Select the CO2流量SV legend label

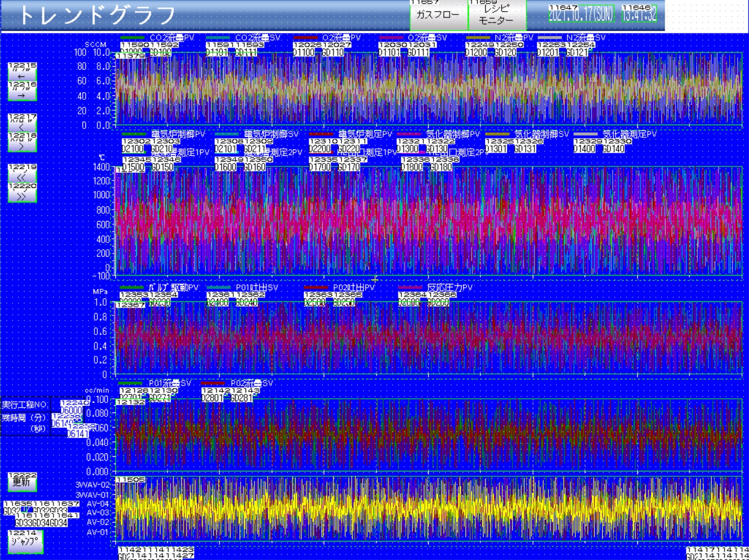pyautogui.click(x=258, y=37)
